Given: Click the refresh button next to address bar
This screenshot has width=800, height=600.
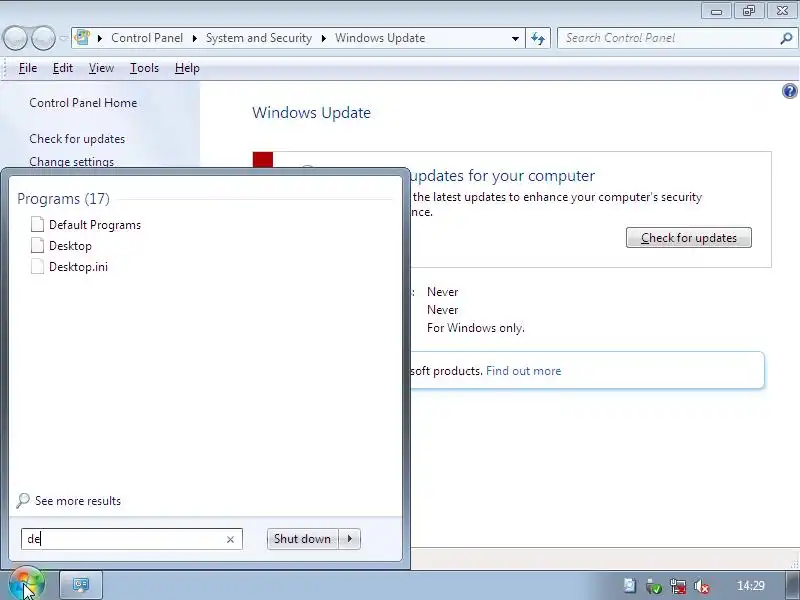Looking at the screenshot, I should 538,38.
